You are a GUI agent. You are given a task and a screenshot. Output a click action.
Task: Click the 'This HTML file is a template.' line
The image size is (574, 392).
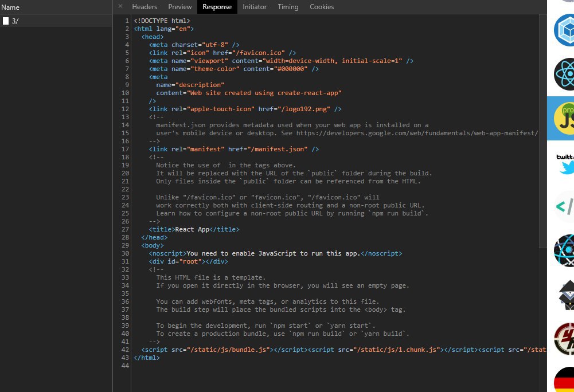(x=211, y=278)
